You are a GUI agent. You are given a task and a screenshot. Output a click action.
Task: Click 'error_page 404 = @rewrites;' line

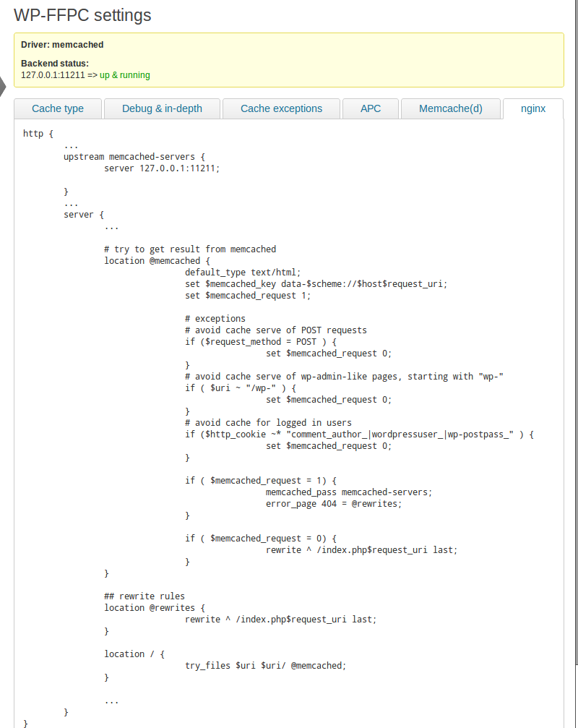pyautogui.click(x=334, y=504)
